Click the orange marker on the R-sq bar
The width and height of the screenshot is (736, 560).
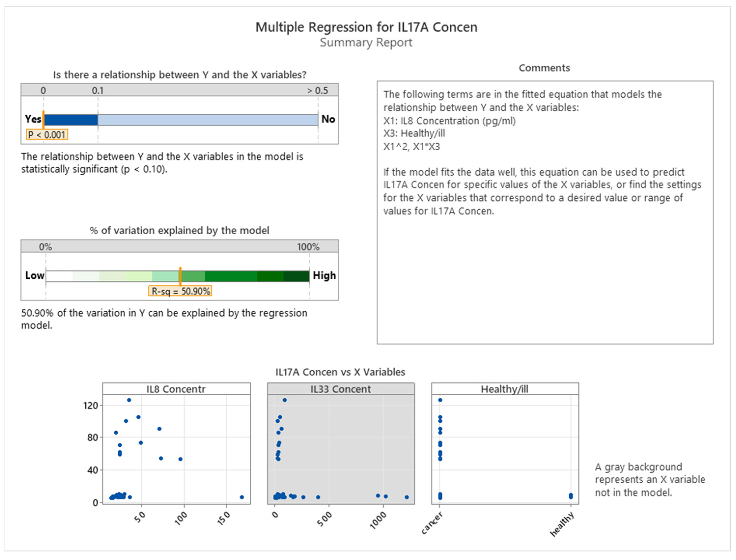tap(180, 276)
